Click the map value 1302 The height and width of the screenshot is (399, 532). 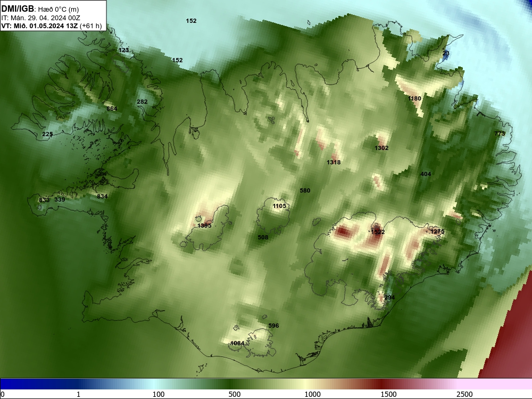pyautogui.click(x=381, y=148)
